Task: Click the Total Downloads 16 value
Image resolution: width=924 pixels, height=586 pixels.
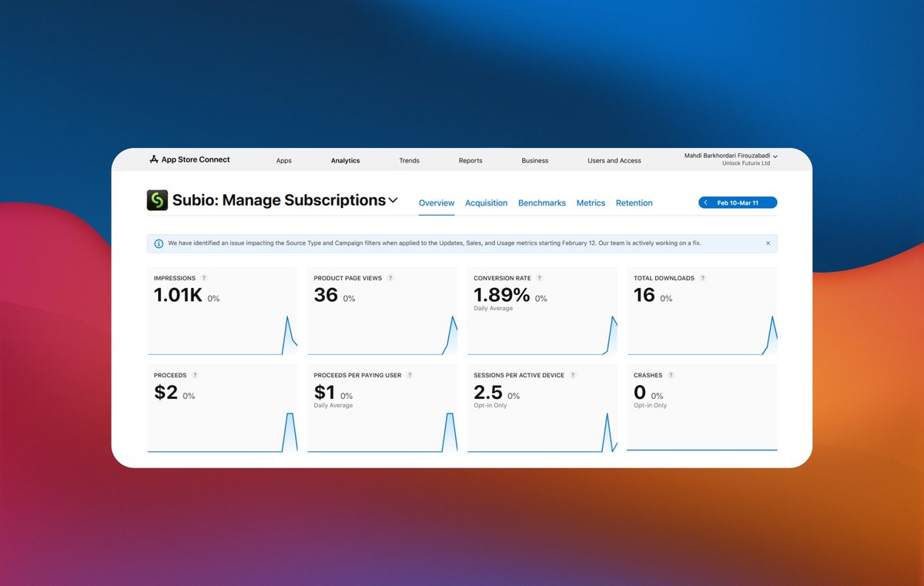Action: (644, 295)
